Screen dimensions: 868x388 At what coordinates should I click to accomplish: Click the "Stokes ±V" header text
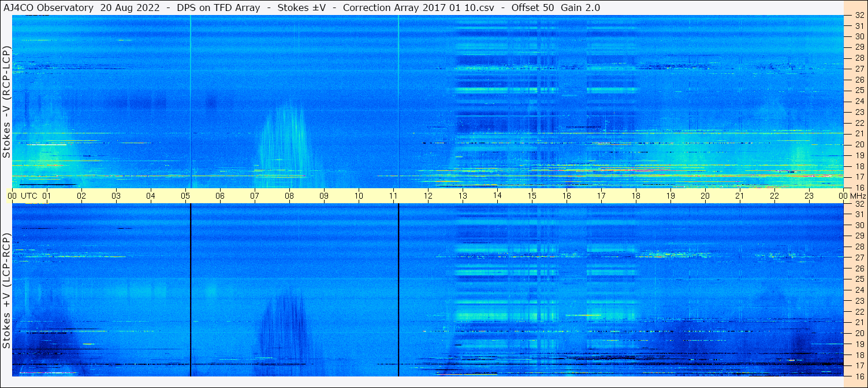click(x=301, y=8)
